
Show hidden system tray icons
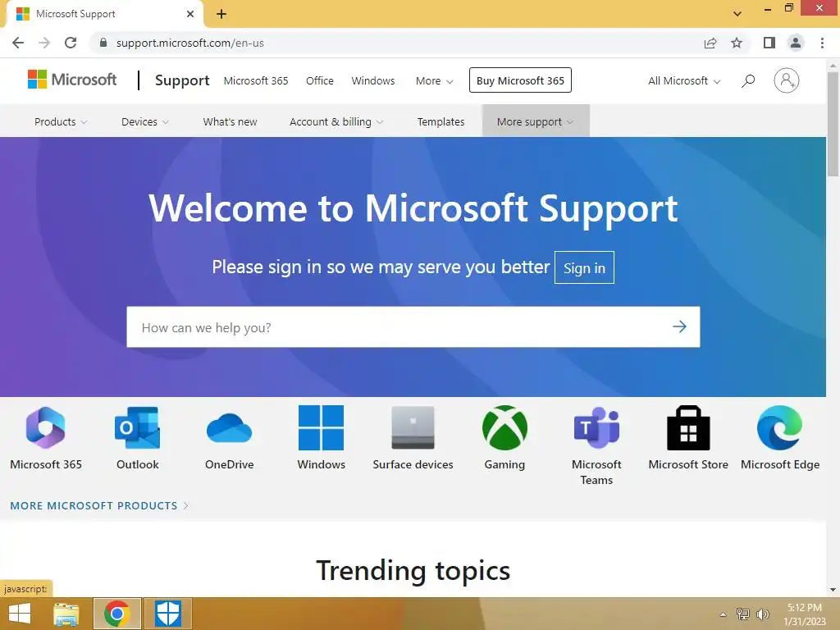(x=724, y=614)
